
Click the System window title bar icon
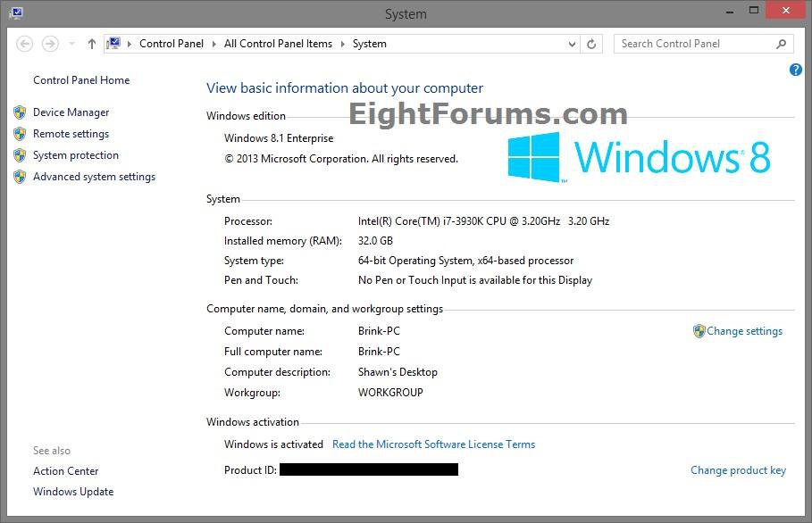(x=15, y=12)
